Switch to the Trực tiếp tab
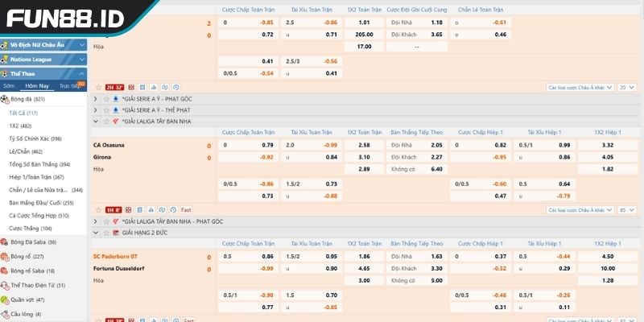The height and width of the screenshot is (322, 644). [74, 85]
